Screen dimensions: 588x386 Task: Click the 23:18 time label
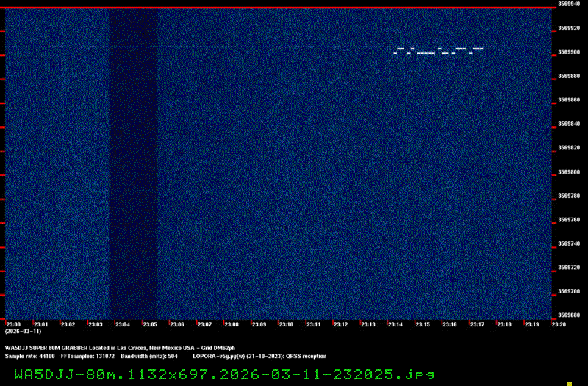504,324
